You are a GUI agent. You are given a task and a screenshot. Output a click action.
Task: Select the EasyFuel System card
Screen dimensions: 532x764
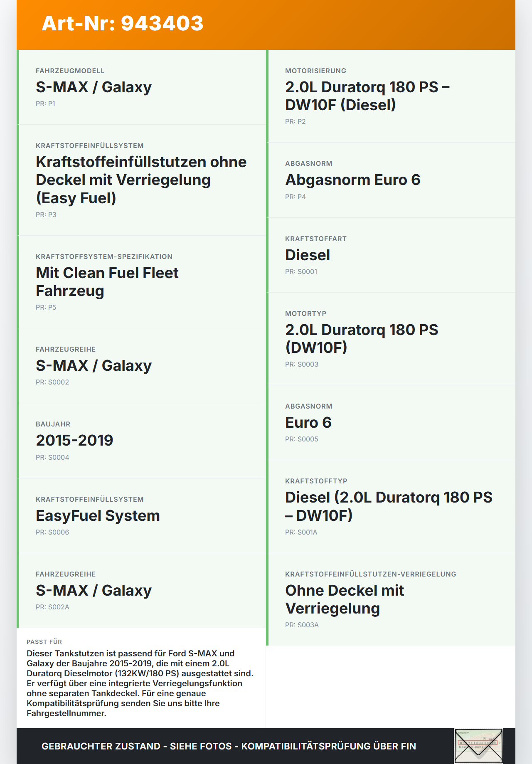[x=141, y=516]
